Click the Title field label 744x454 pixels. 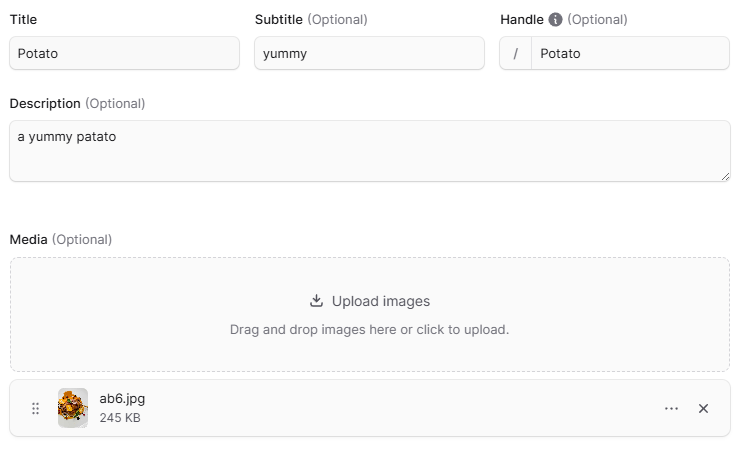(x=24, y=20)
